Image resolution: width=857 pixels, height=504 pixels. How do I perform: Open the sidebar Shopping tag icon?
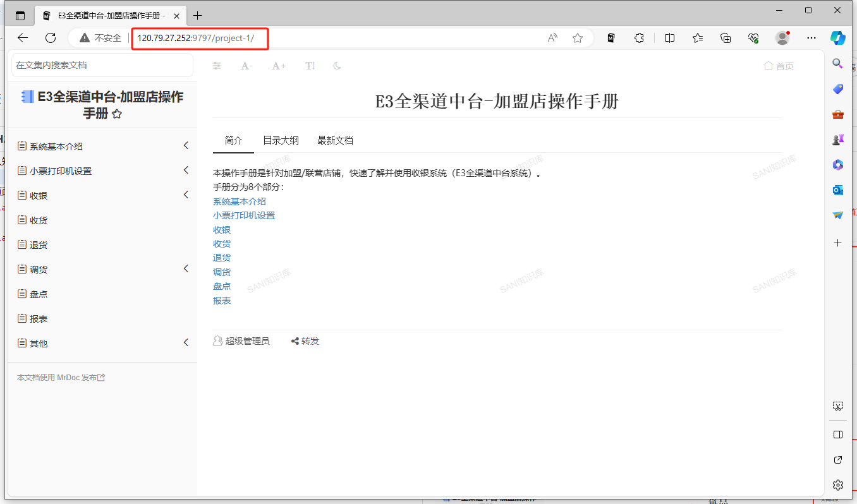838,89
